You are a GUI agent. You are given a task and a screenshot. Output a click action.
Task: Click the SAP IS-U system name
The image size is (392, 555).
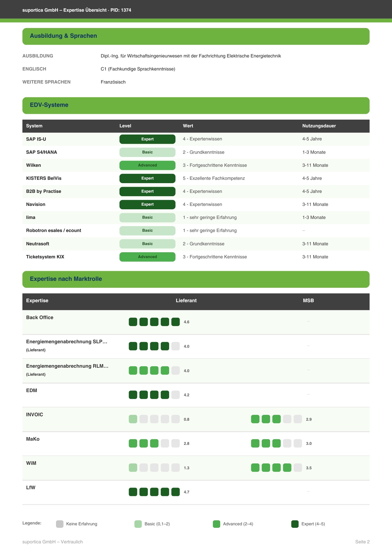point(36,139)
